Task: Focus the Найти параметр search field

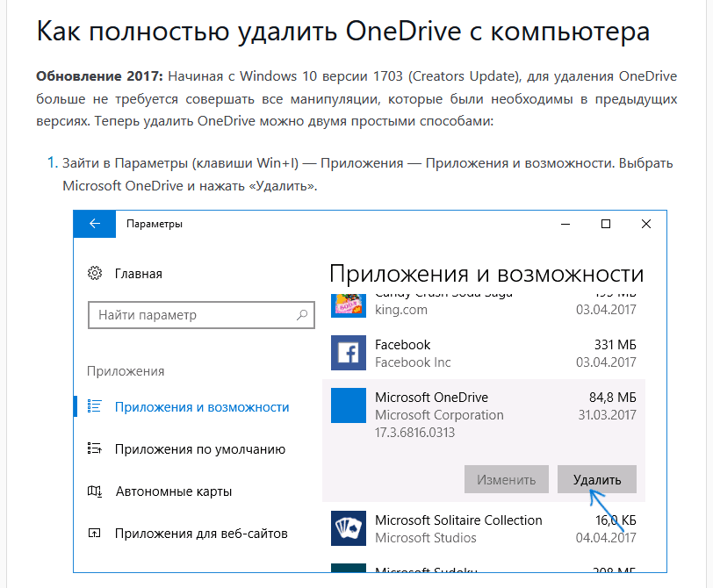Action: (x=191, y=315)
